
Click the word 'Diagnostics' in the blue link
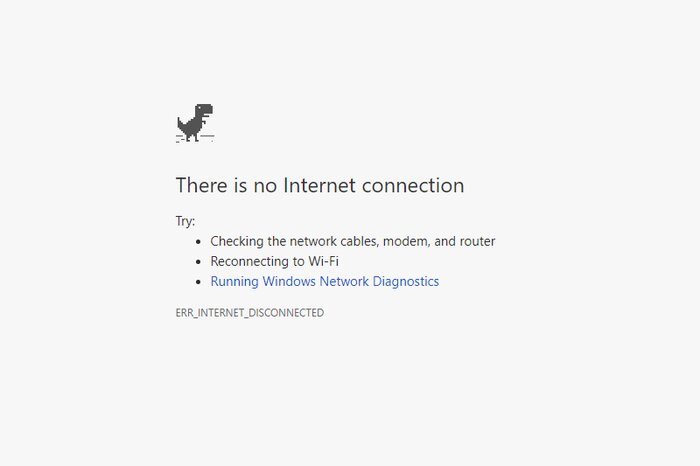point(406,282)
